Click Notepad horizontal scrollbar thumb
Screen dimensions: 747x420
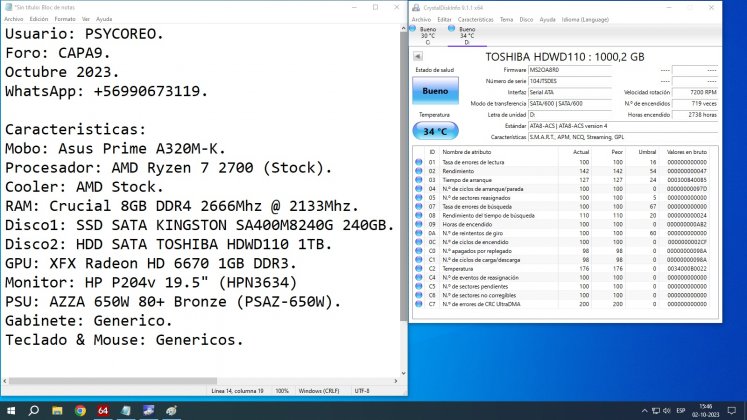click(112, 381)
